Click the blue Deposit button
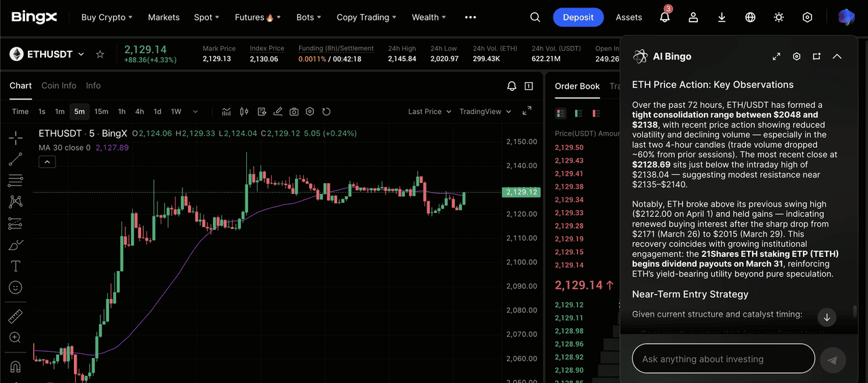The width and height of the screenshot is (868, 383). (578, 18)
